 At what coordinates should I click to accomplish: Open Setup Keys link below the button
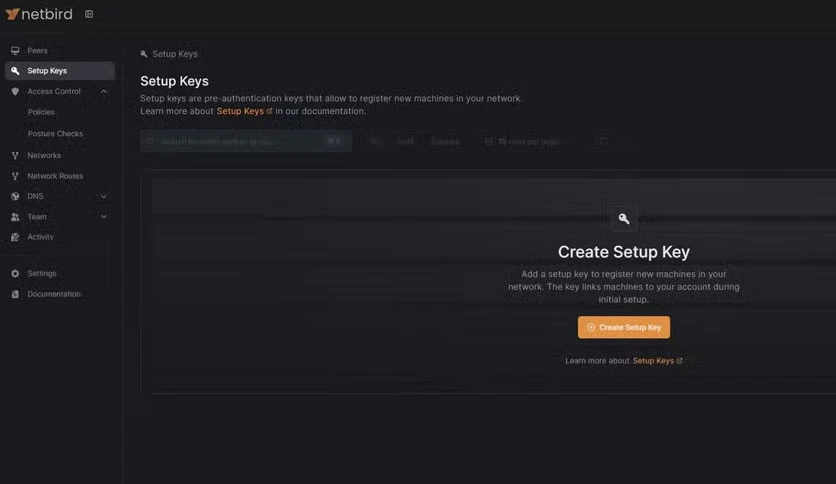[x=653, y=361]
